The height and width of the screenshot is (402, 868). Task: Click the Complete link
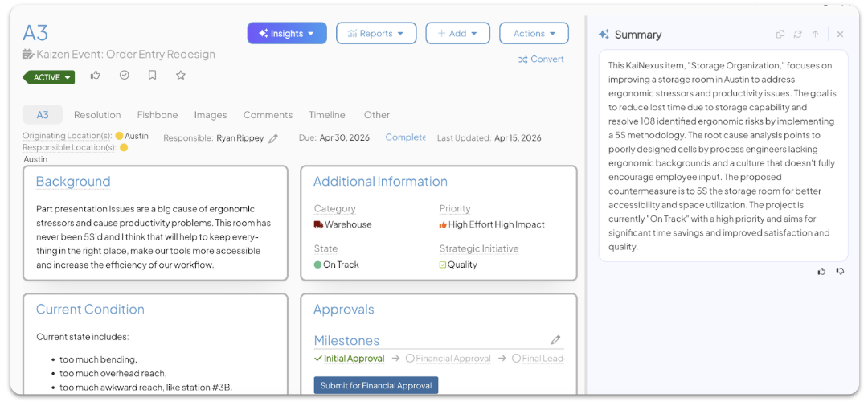[x=406, y=137]
